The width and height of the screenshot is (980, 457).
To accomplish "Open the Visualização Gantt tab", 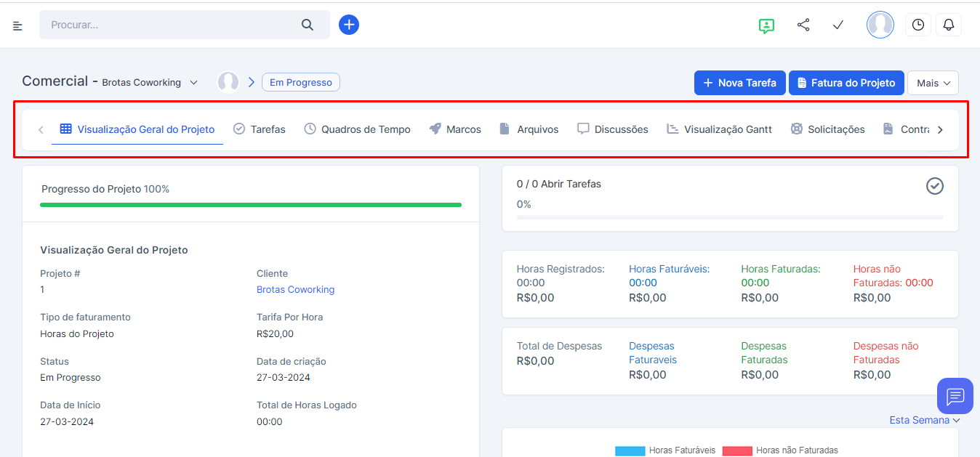I will (719, 129).
